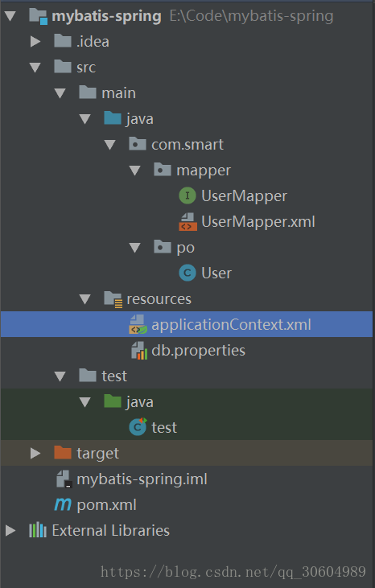Image resolution: width=375 pixels, height=588 pixels.
Task: Click the src folder icon
Action: coord(63,67)
